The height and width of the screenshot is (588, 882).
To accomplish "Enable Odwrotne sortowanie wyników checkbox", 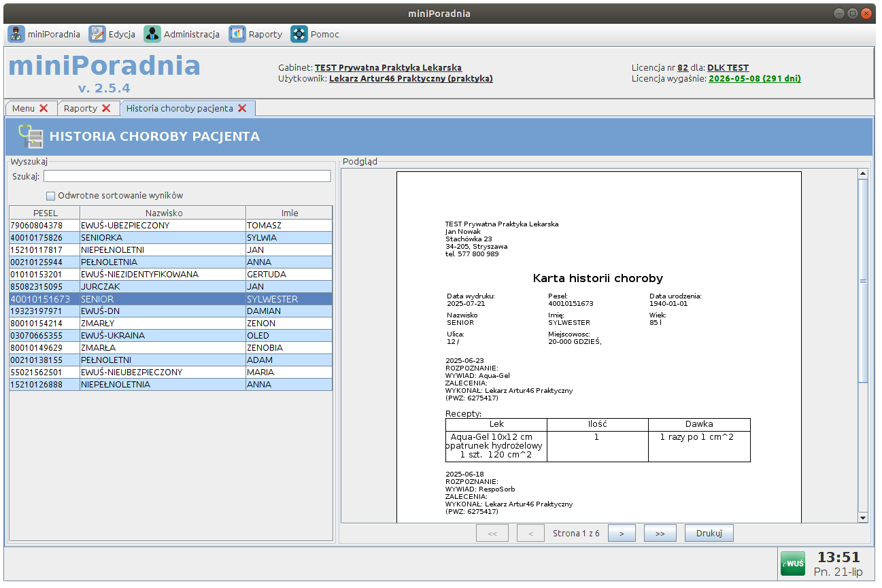I will coord(50,196).
